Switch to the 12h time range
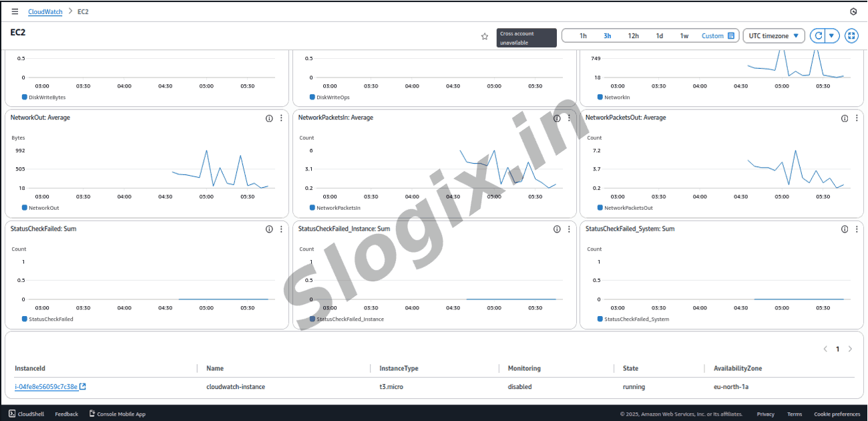 (x=633, y=36)
